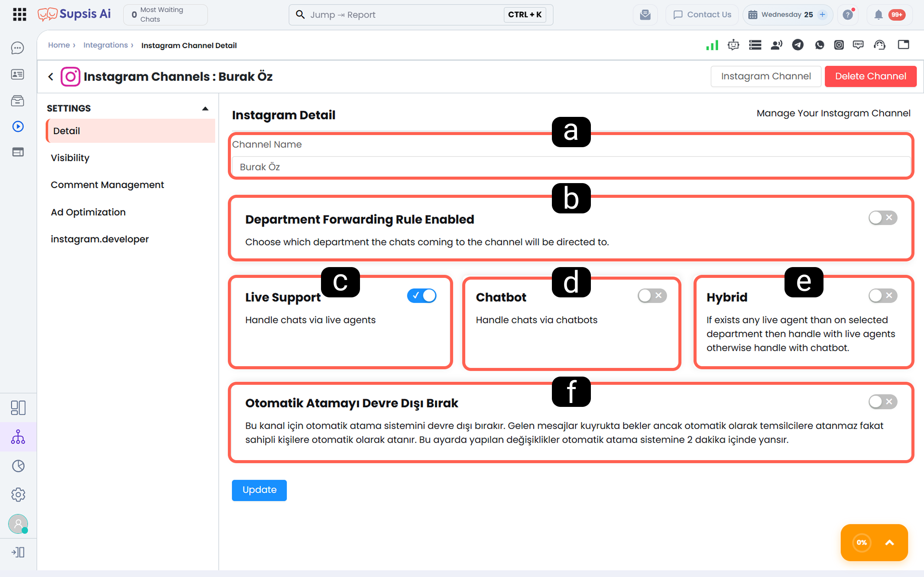Click the Update button
924x577 pixels.
259,490
